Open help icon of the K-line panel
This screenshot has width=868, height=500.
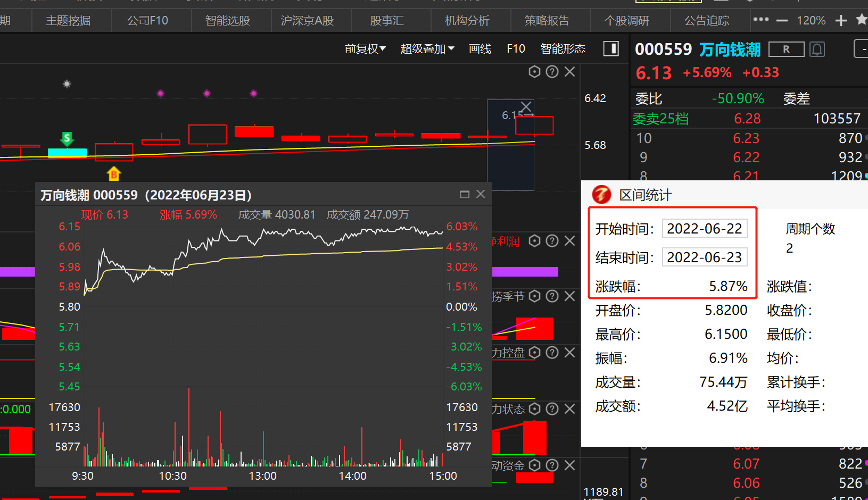(x=552, y=71)
